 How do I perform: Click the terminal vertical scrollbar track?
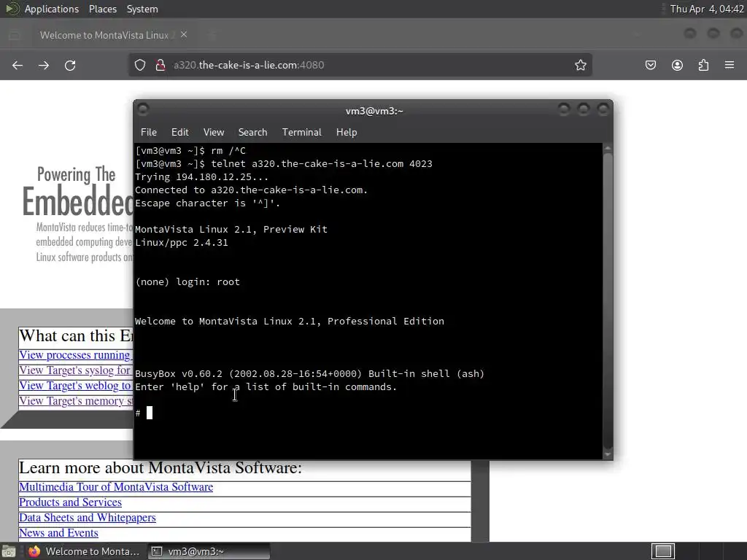coord(608,301)
